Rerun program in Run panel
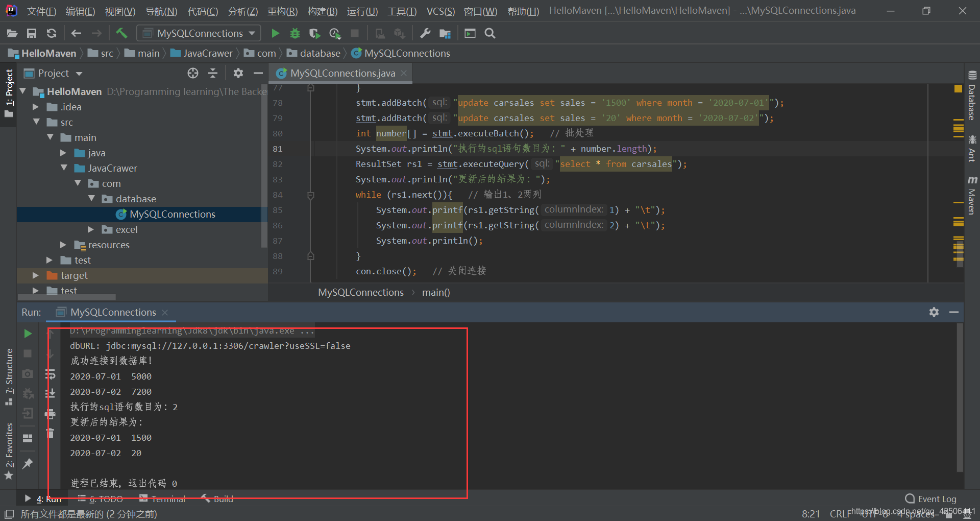The image size is (980, 521). tap(28, 334)
